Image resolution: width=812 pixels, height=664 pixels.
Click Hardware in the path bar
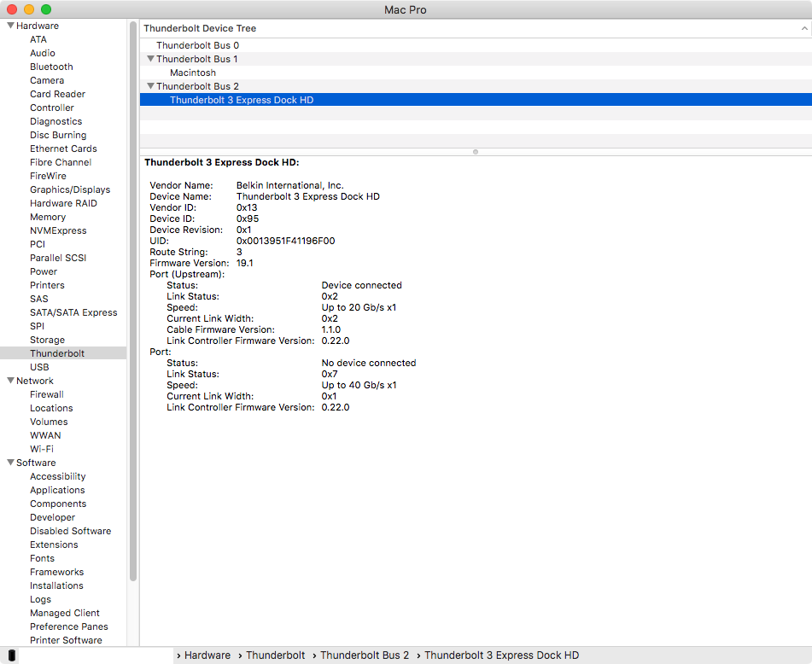[x=207, y=655]
